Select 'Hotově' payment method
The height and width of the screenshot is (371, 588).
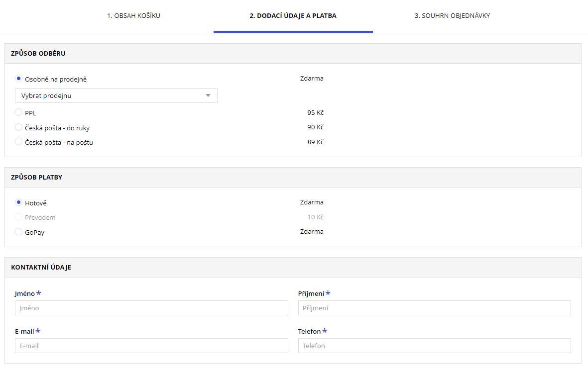pyautogui.click(x=19, y=202)
